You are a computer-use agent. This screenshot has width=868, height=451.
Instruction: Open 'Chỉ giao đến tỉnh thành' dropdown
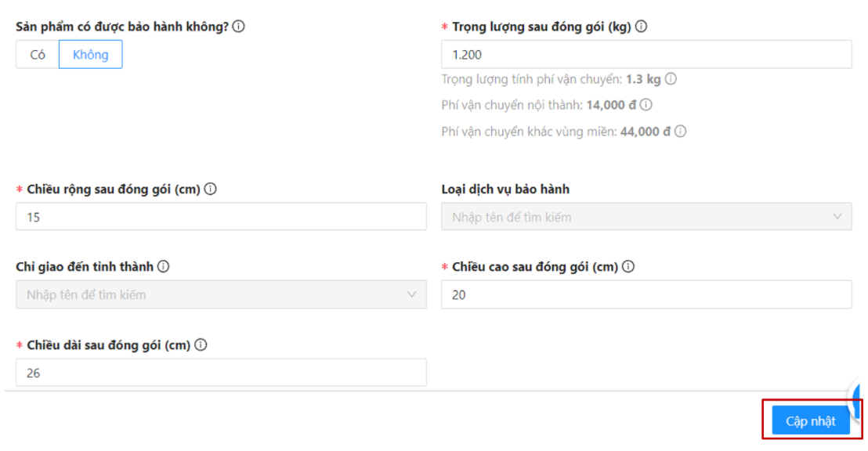pos(212,295)
